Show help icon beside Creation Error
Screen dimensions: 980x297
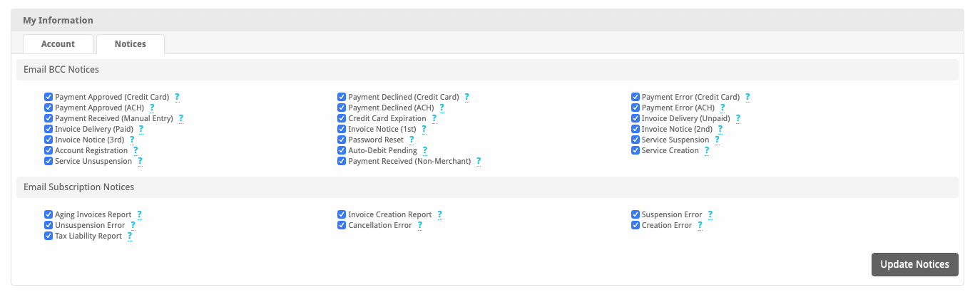tap(700, 225)
